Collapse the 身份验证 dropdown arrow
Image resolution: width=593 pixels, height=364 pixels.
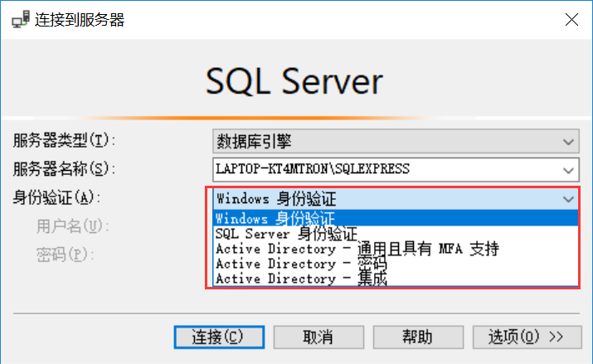[x=568, y=199]
